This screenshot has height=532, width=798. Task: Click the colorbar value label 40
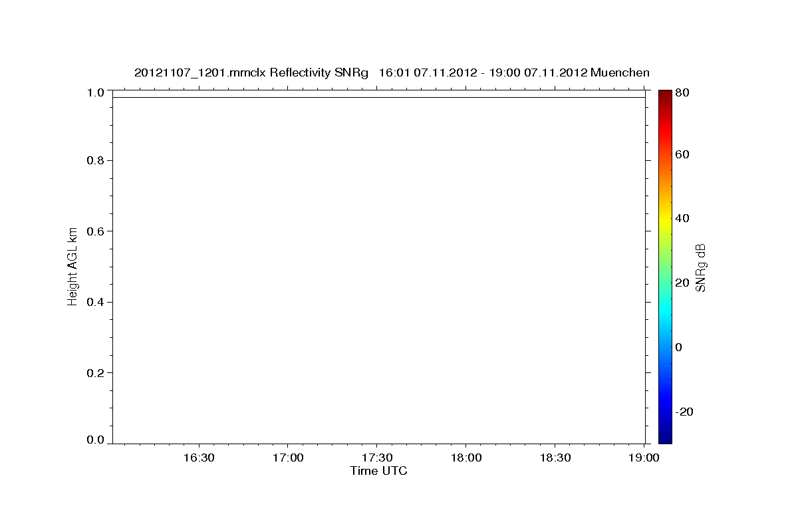(682, 219)
